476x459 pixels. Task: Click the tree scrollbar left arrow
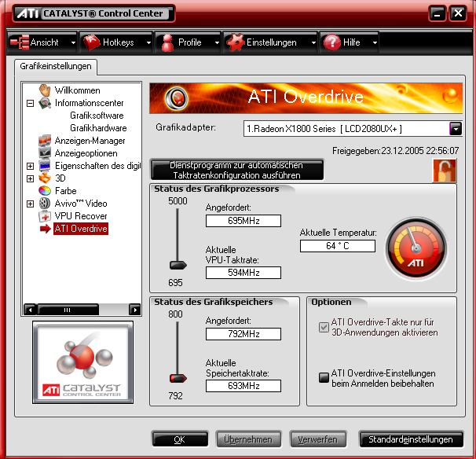[x=30, y=310]
